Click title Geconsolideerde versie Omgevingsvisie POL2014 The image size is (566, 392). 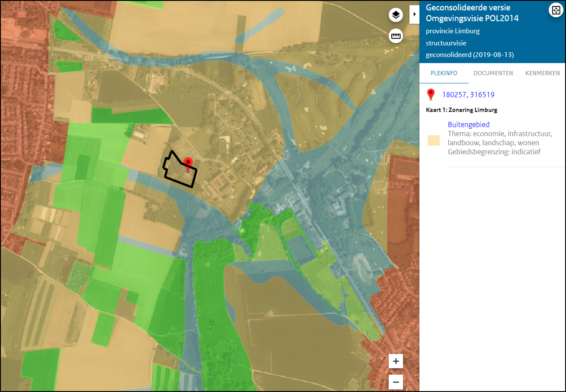pos(472,13)
